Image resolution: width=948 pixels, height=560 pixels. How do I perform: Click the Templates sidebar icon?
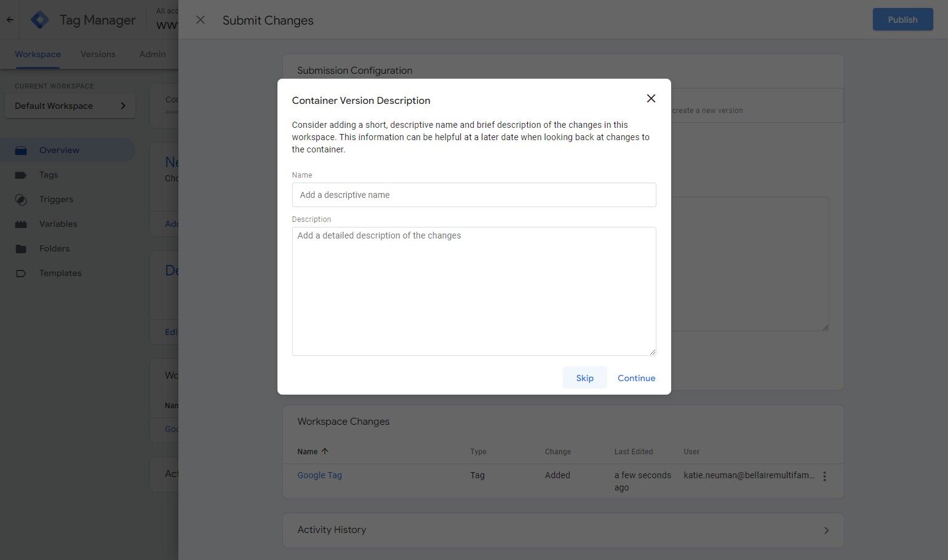pyautogui.click(x=21, y=274)
